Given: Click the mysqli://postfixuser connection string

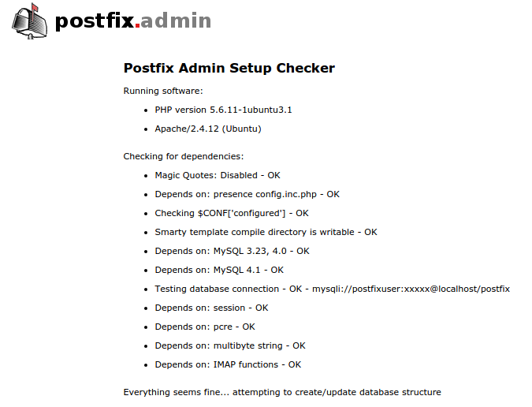Looking at the screenshot, I should tap(411, 289).
